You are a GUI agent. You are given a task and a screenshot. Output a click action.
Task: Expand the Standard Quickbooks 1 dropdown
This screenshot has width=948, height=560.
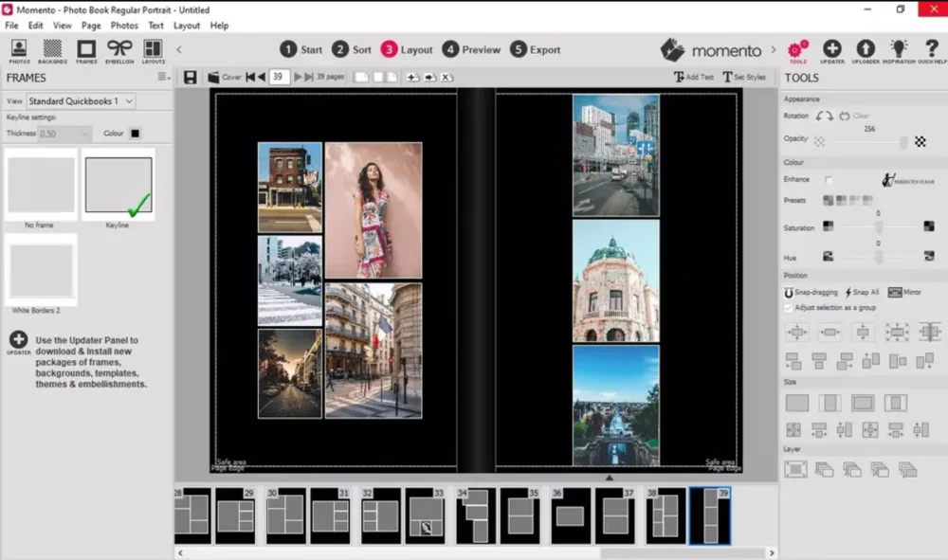click(x=81, y=100)
